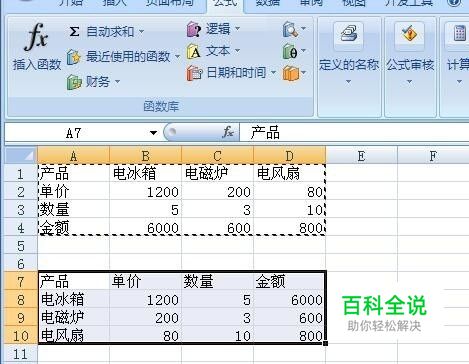Expand the math functions dropdown arrow
469x364 pixels.
303,51
